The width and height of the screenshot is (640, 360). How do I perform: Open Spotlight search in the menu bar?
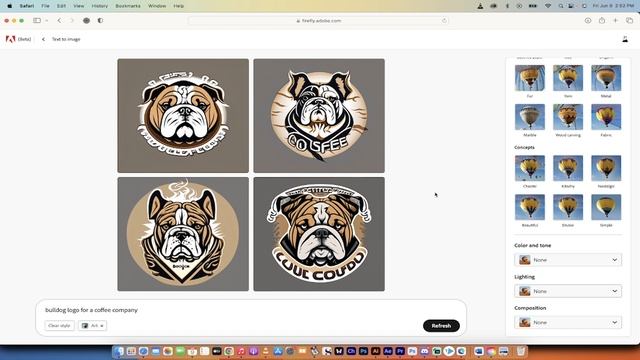pos(561,6)
